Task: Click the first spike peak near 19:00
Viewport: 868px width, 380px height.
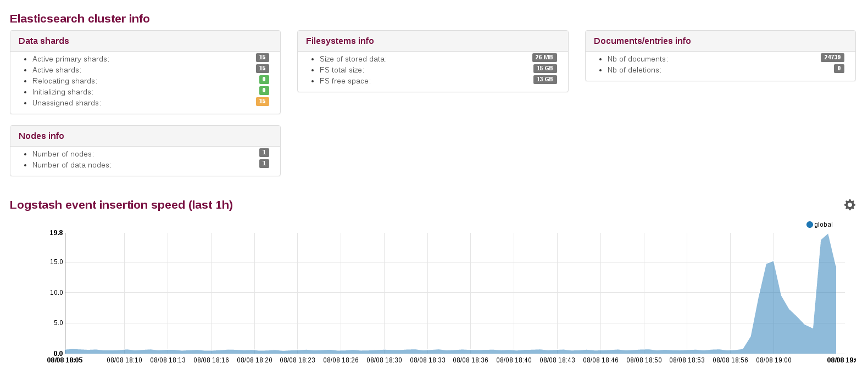Action: tap(773, 262)
